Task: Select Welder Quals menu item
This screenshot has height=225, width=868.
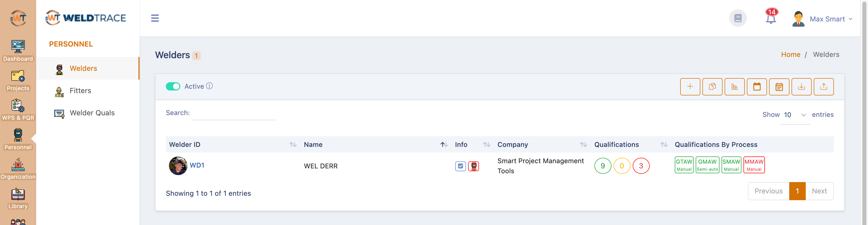Action: pyautogui.click(x=92, y=113)
